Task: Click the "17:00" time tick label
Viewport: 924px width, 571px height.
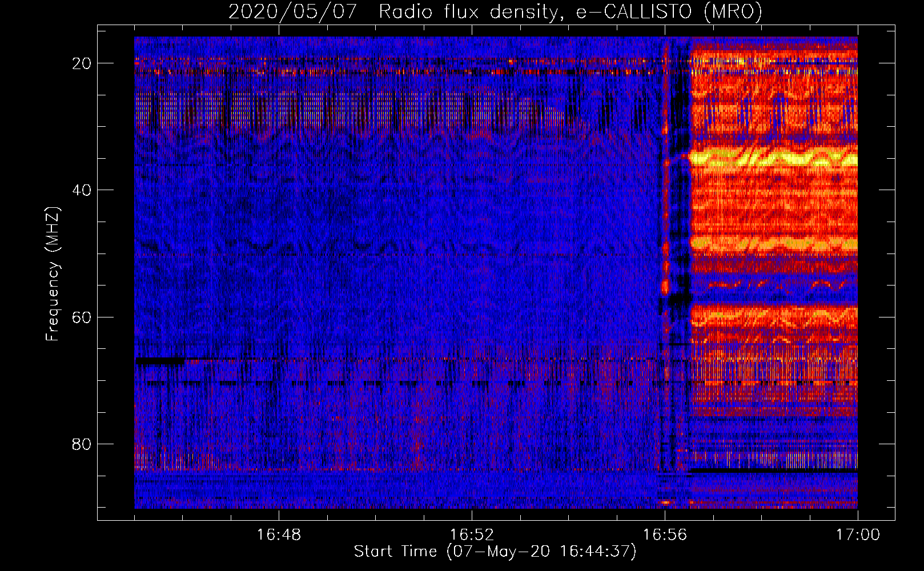Action: tap(858, 535)
